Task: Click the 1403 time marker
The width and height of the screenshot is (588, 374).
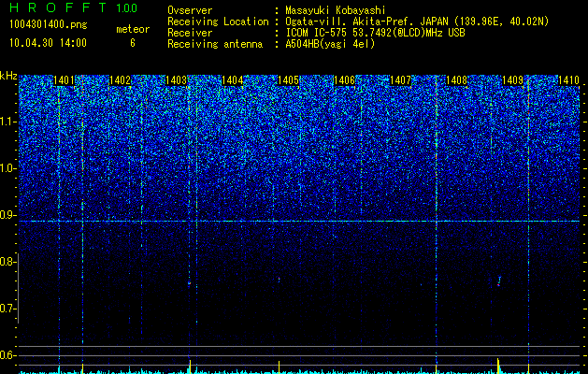Action: 176,80
